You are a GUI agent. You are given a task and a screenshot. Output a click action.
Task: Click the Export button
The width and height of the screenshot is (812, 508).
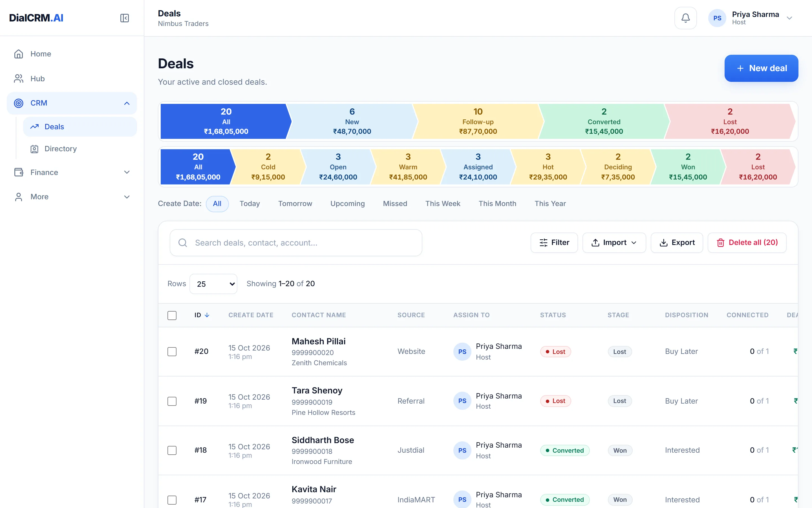[x=677, y=243]
